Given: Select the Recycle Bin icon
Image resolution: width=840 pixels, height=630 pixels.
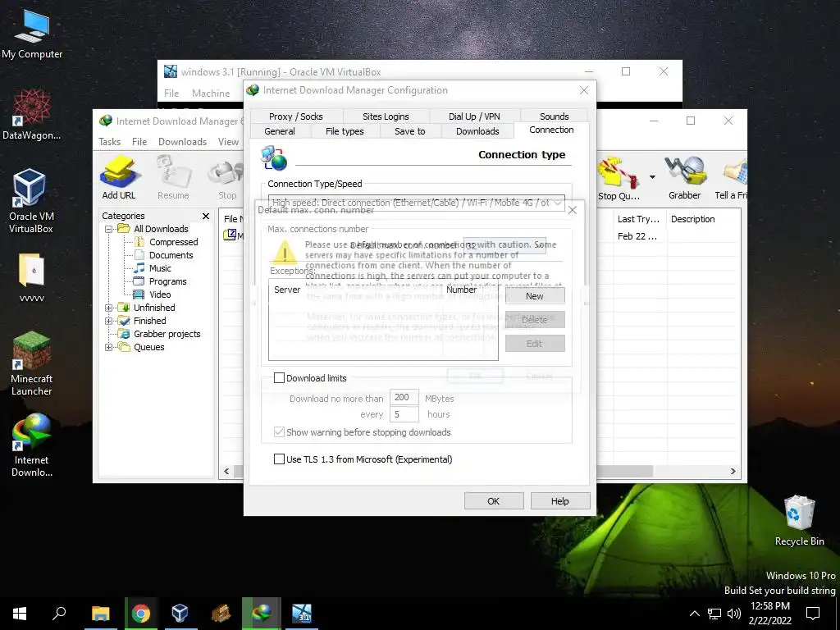Looking at the screenshot, I should click(799, 521).
